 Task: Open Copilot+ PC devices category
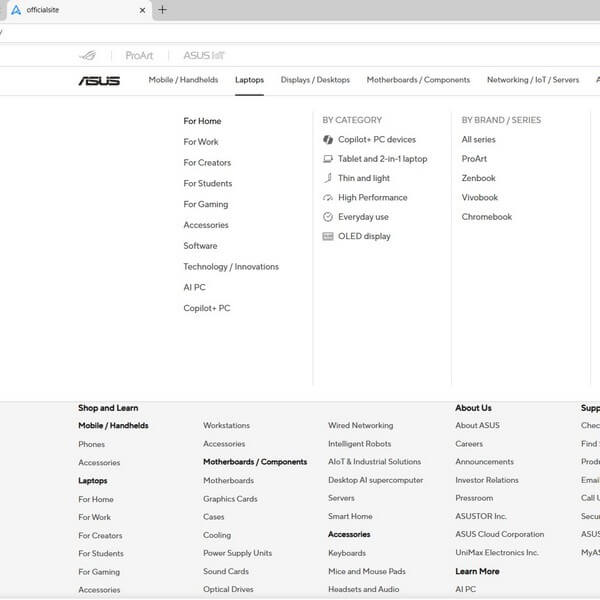point(377,140)
